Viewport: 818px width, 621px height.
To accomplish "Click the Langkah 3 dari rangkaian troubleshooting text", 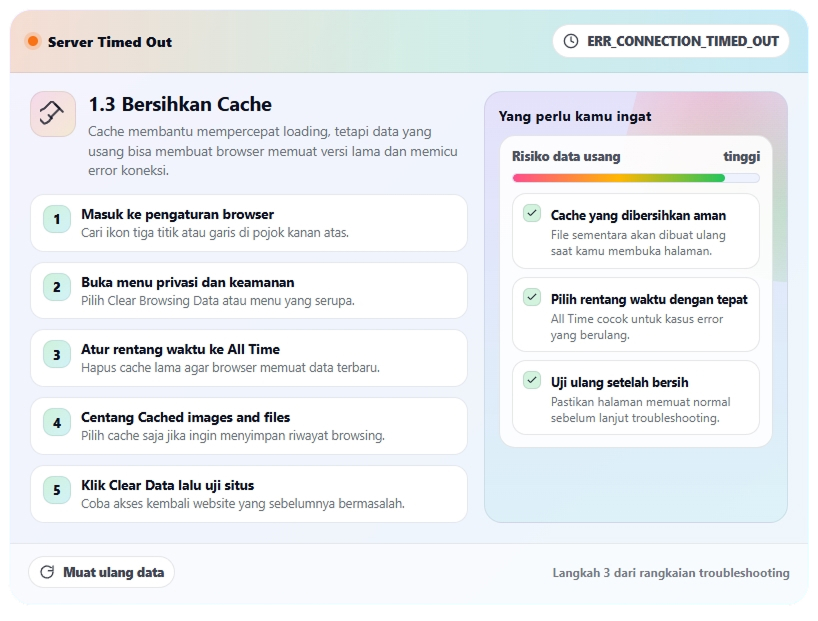I will (x=669, y=573).
